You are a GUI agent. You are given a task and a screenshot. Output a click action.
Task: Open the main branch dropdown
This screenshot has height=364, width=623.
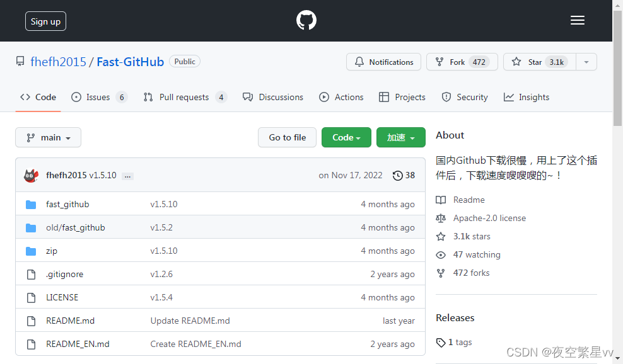tap(48, 137)
